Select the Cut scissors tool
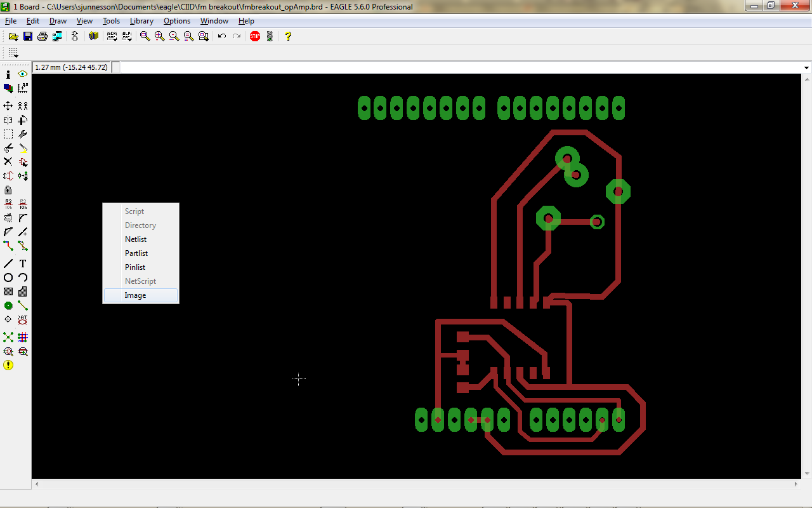 click(x=8, y=148)
